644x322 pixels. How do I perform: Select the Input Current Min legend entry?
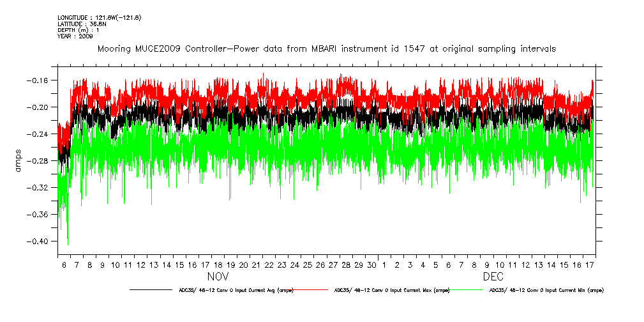click(x=546, y=290)
